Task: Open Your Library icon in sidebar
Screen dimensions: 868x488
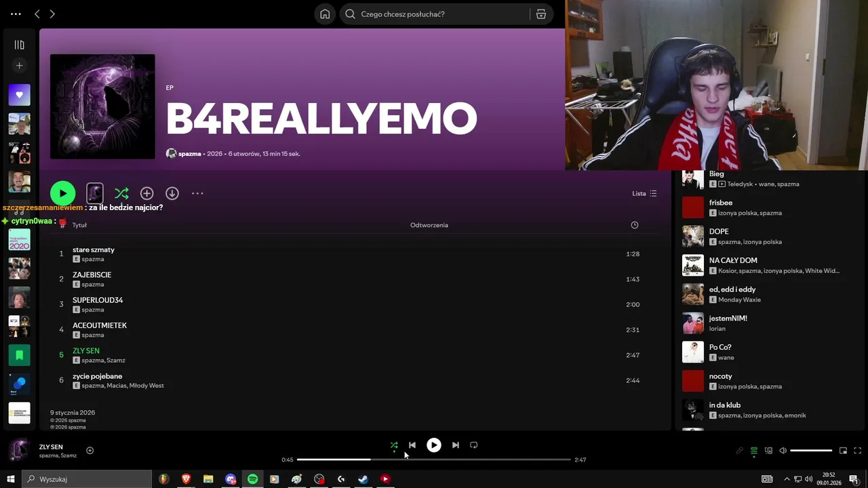Action: [x=19, y=45]
